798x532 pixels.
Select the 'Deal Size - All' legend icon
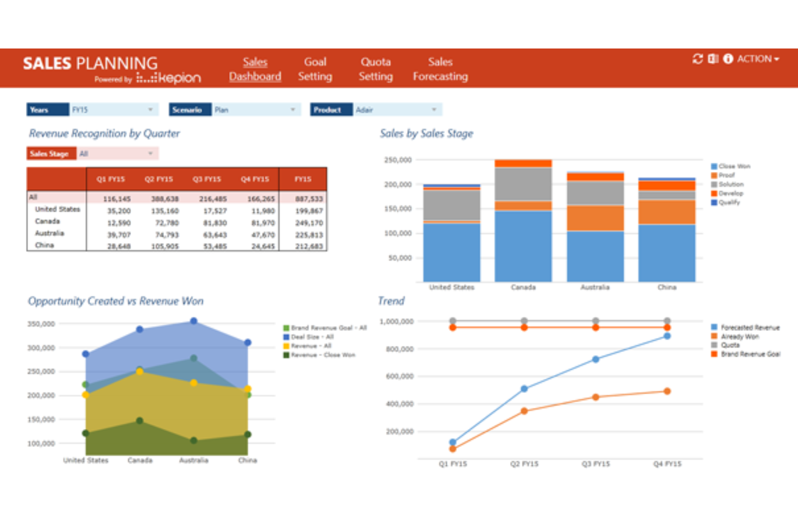[x=286, y=336]
